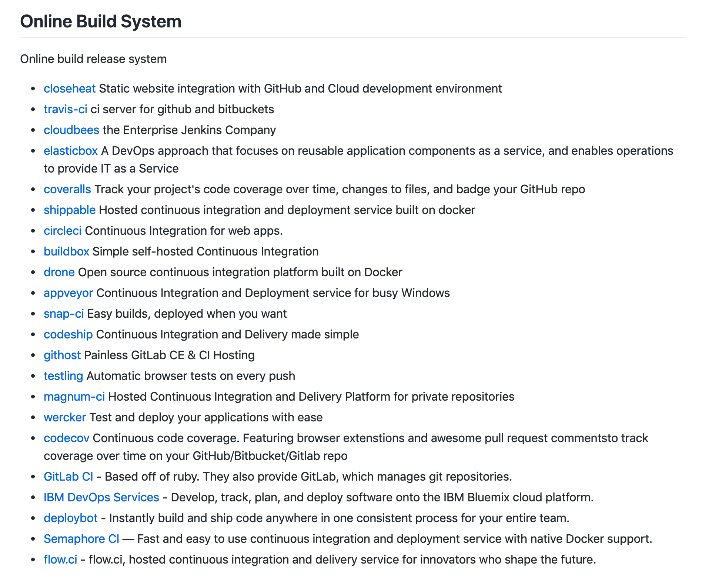Open the drone link

tap(59, 272)
